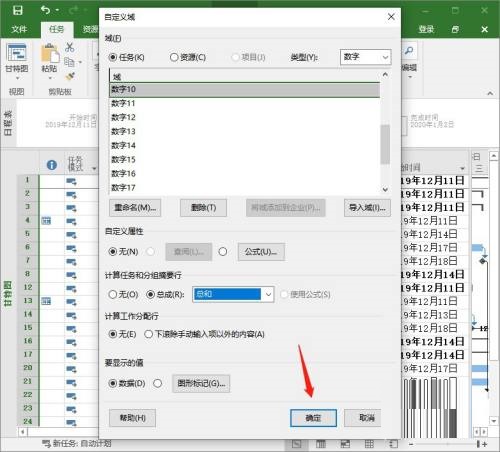Image resolution: width=500 pixels, height=452 pixels.
Task: Expand the 粘贴 dropdown arrow
Action: coord(50,78)
